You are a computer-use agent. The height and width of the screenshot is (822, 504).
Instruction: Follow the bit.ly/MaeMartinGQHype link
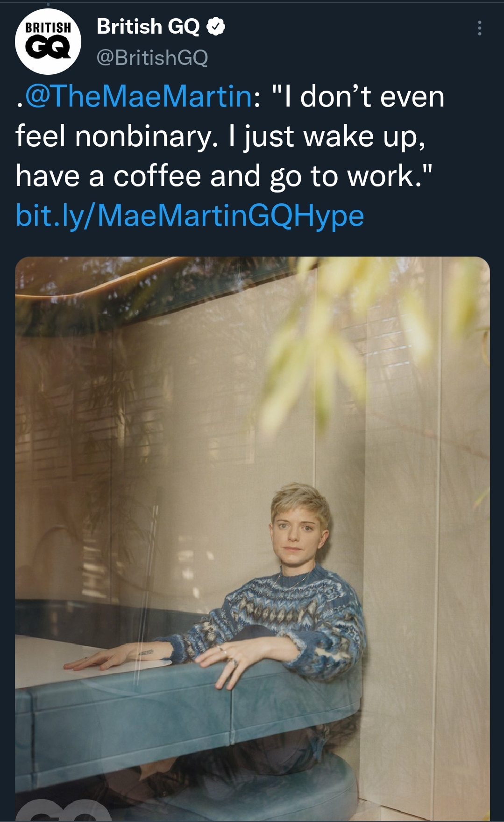tap(190, 216)
